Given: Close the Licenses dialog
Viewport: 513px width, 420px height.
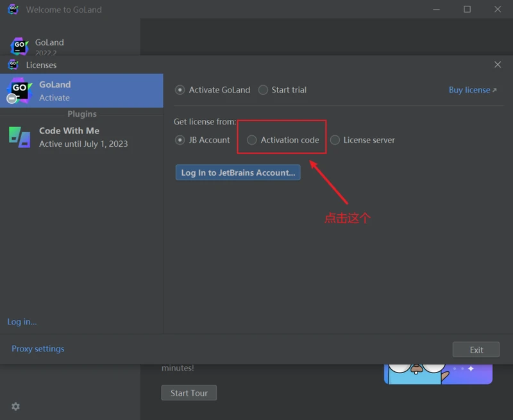Looking at the screenshot, I should 498,65.
